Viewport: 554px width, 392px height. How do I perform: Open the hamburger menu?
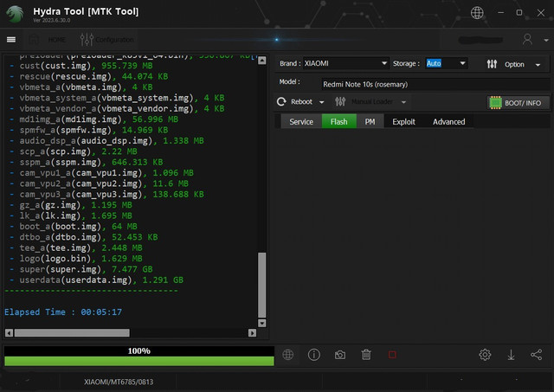(11, 40)
